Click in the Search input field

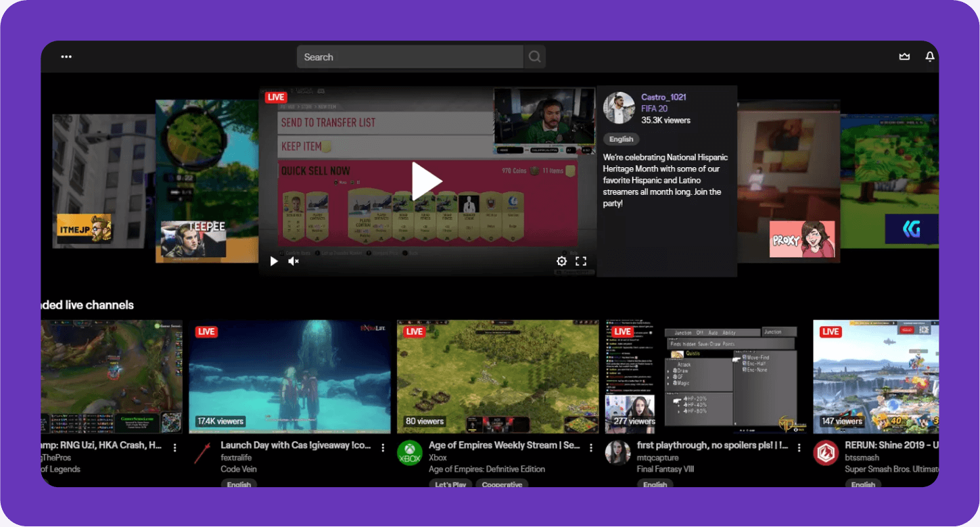pyautogui.click(x=410, y=57)
